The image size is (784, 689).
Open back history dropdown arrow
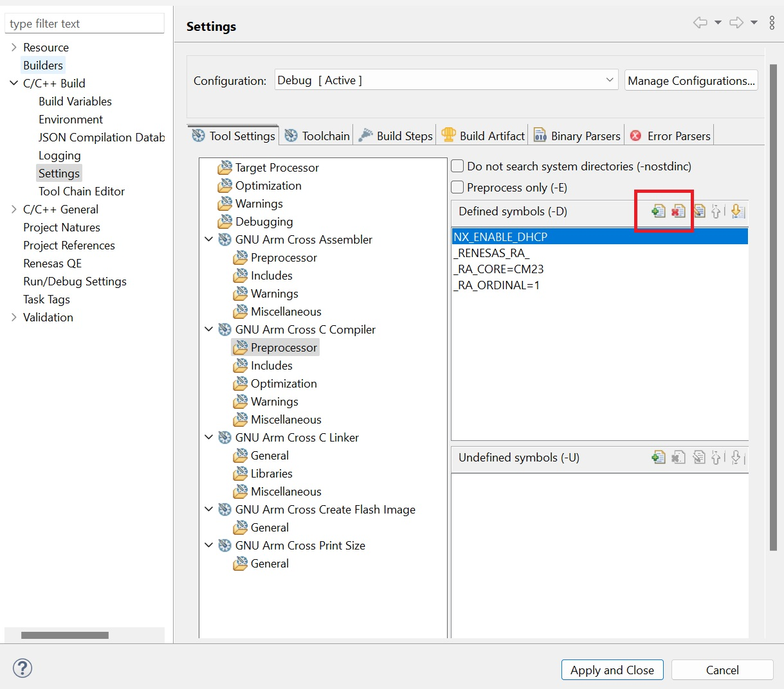(x=718, y=23)
